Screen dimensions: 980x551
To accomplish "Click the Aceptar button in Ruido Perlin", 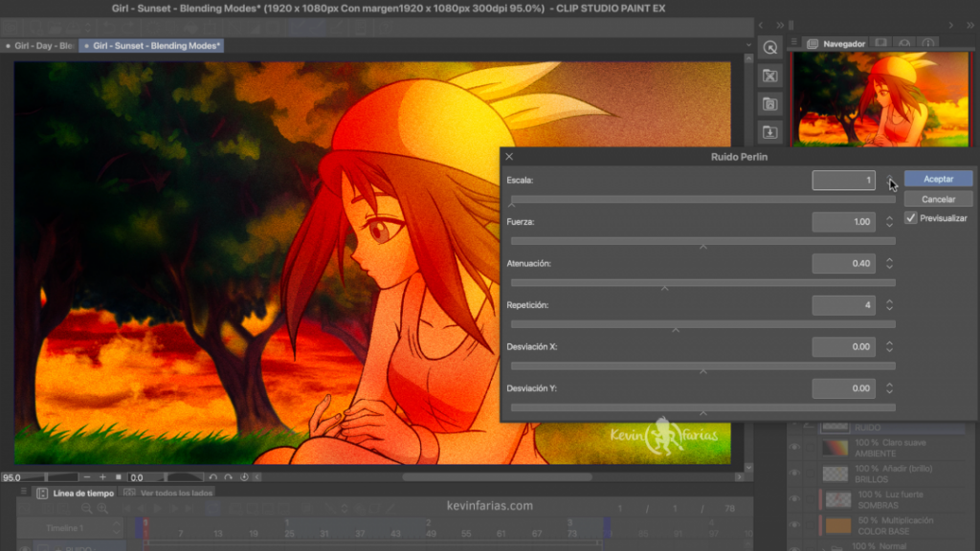I will 938,179.
